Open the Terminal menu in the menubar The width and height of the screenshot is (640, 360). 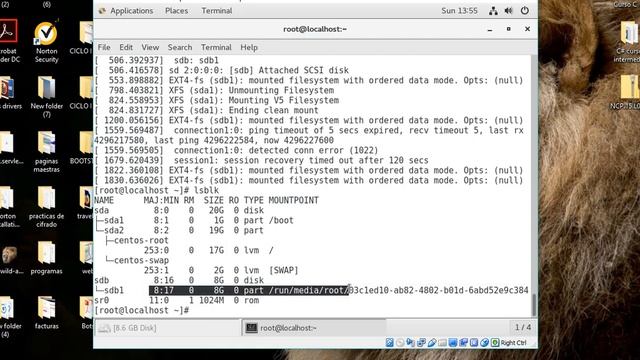pos(216,47)
